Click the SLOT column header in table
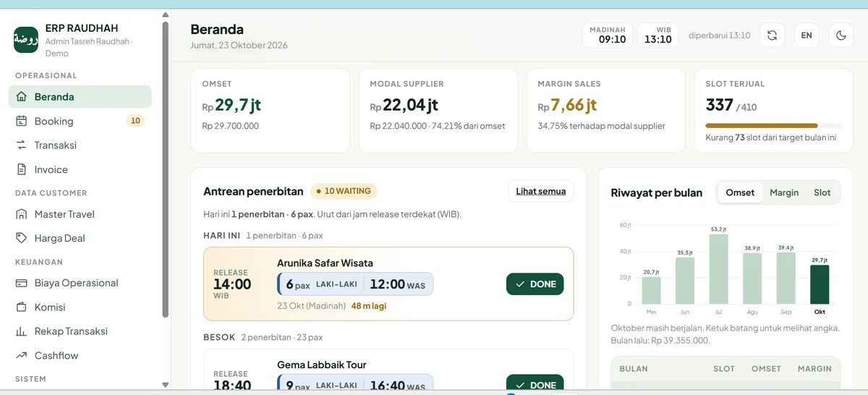This screenshot has height=395, width=868. pos(724,369)
